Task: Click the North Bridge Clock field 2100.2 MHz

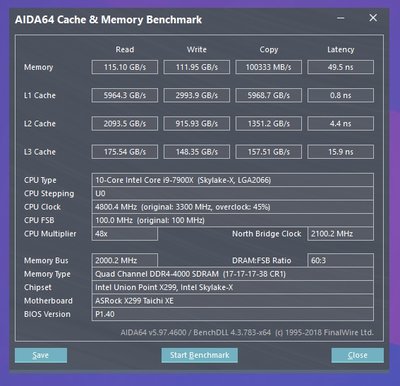Action: (x=340, y=234)
